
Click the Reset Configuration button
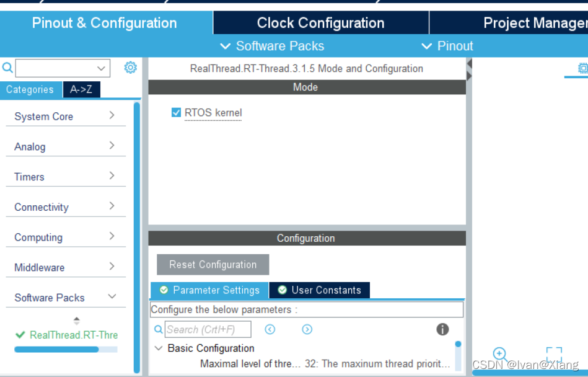tap(213, 265)
